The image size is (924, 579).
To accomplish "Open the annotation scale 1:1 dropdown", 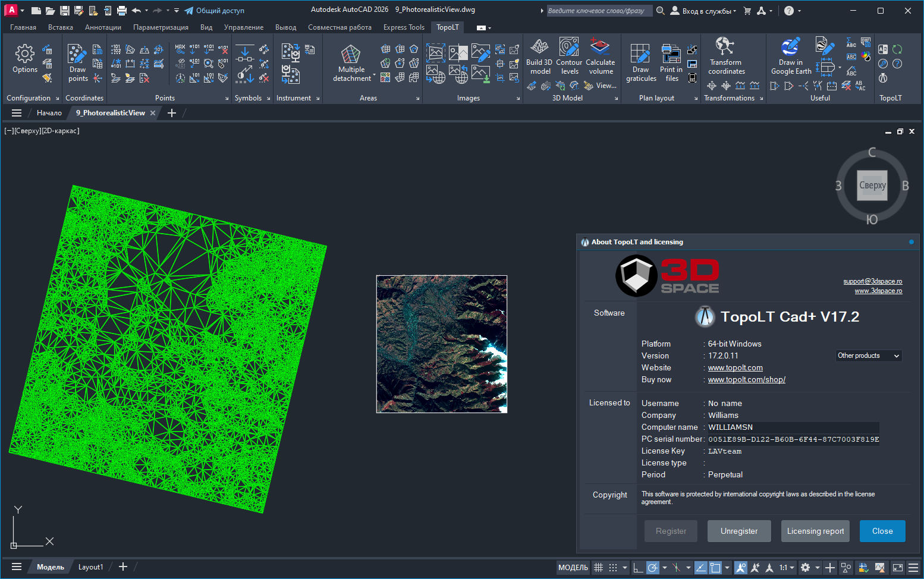I will tap(785, 567).
